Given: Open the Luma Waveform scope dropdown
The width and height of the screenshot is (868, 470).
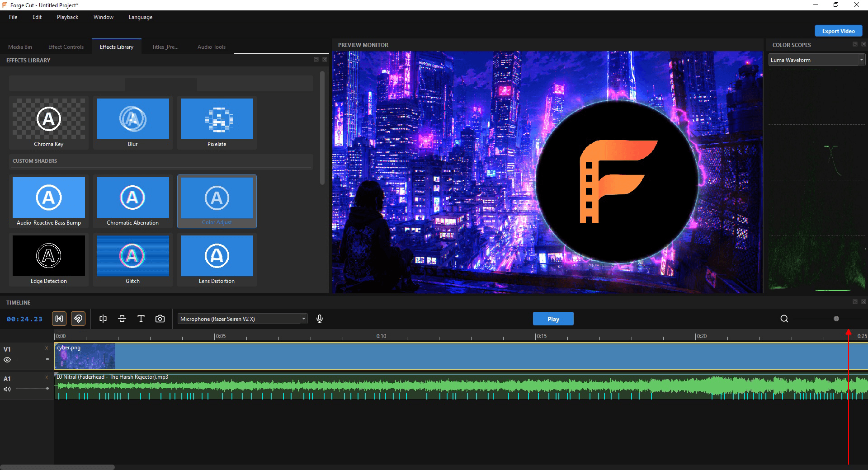Looking at the screenshot, I should tap(816, 60).
